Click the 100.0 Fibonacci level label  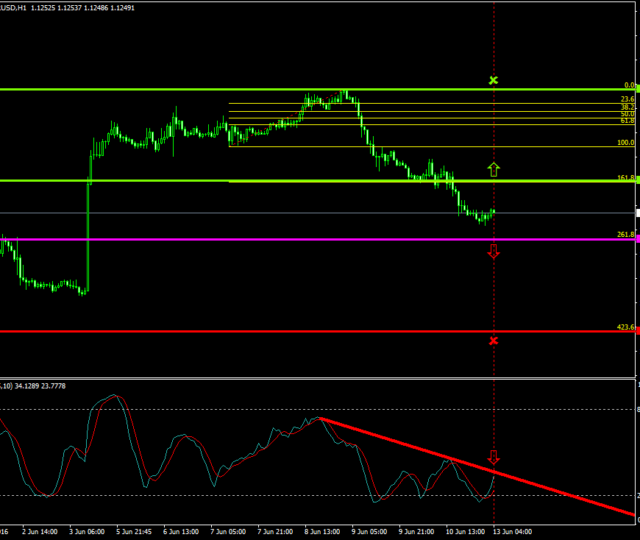[x=626, y=143]
